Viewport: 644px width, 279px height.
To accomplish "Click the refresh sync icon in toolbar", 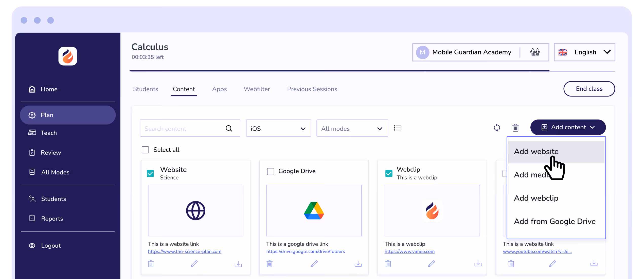I will coord(497,128).
